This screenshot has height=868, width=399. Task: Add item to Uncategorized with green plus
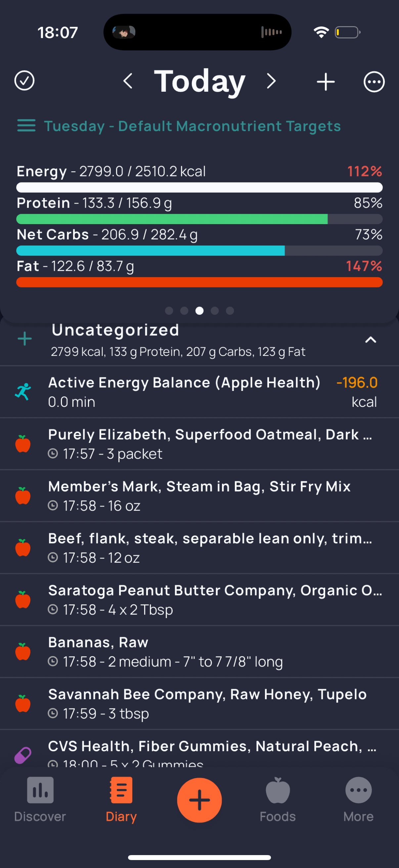point(24,339)
